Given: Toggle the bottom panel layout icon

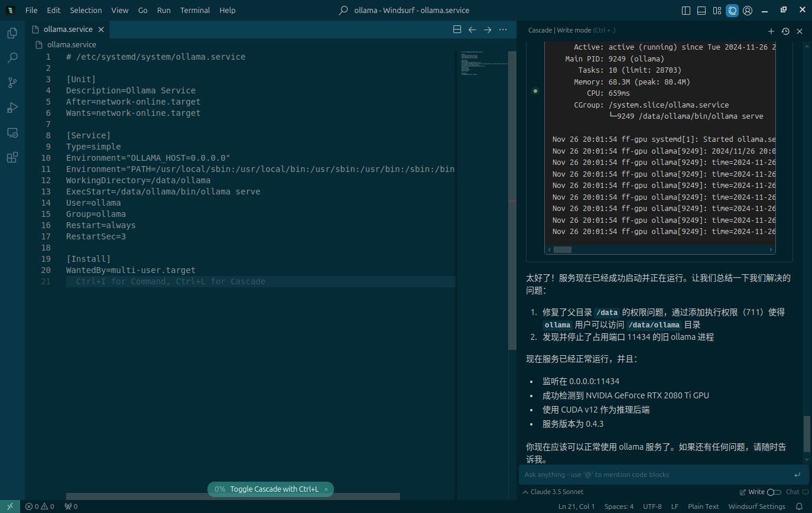Looking at the screenshot, I should coord(701,10).
